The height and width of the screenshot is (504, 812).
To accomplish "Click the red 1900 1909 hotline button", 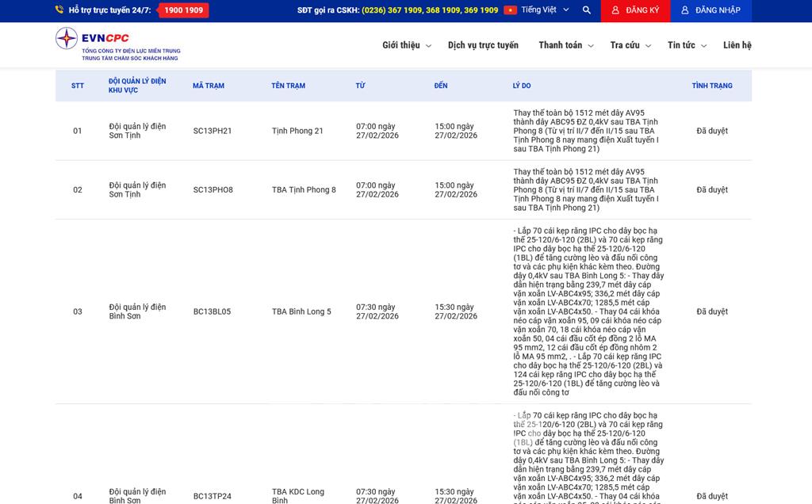I will pos(183,10).
